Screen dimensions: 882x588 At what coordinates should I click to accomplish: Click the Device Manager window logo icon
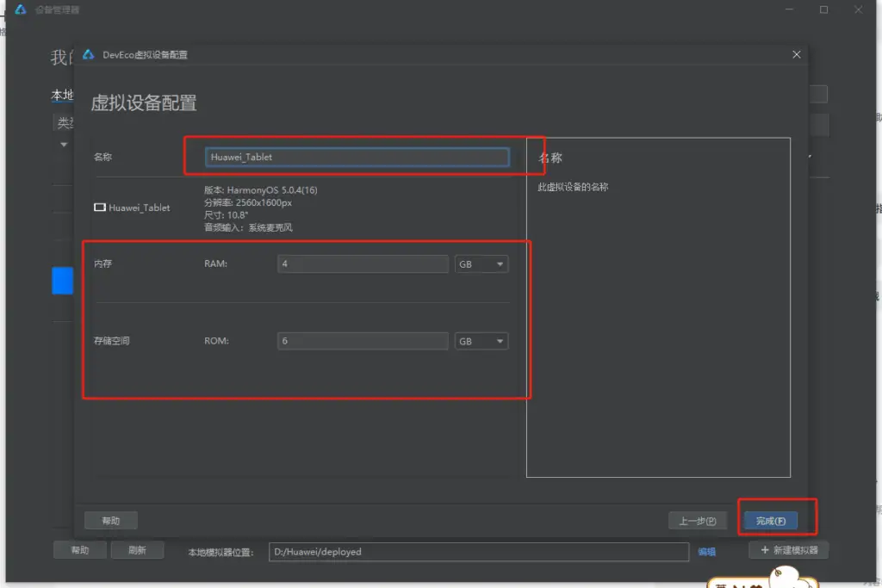click(21, 9)
